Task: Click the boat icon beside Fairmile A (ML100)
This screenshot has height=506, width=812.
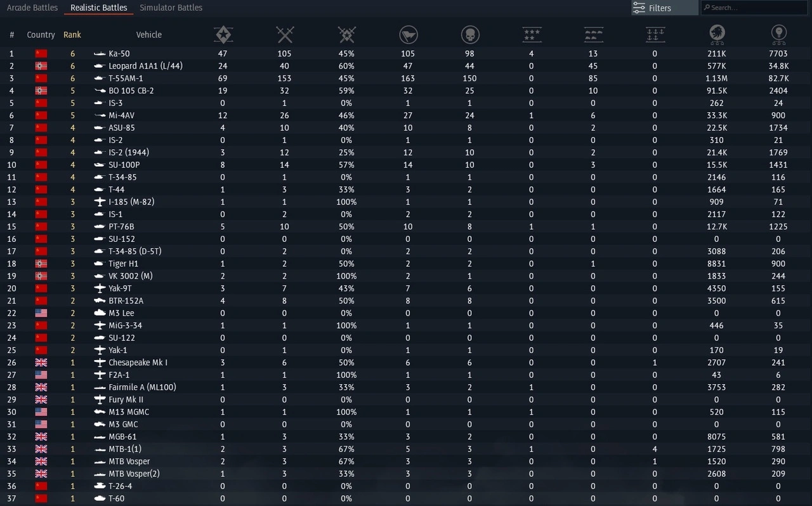Action: tap(100, 387)
